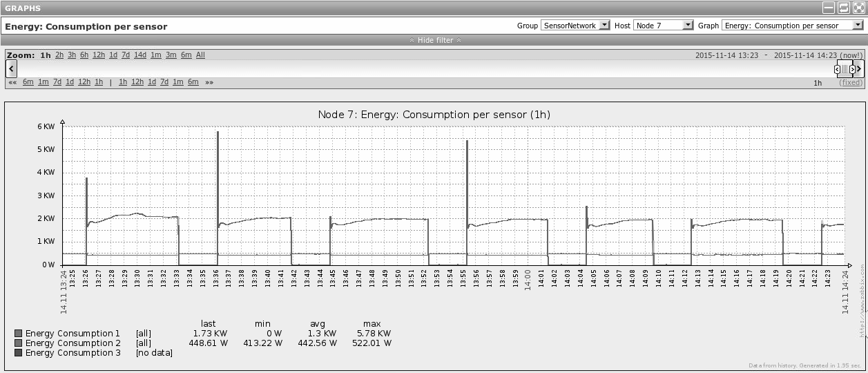
Task: Toggle the (fixed) period mode link
Action: pyautogui.click(x=851, y=82)
